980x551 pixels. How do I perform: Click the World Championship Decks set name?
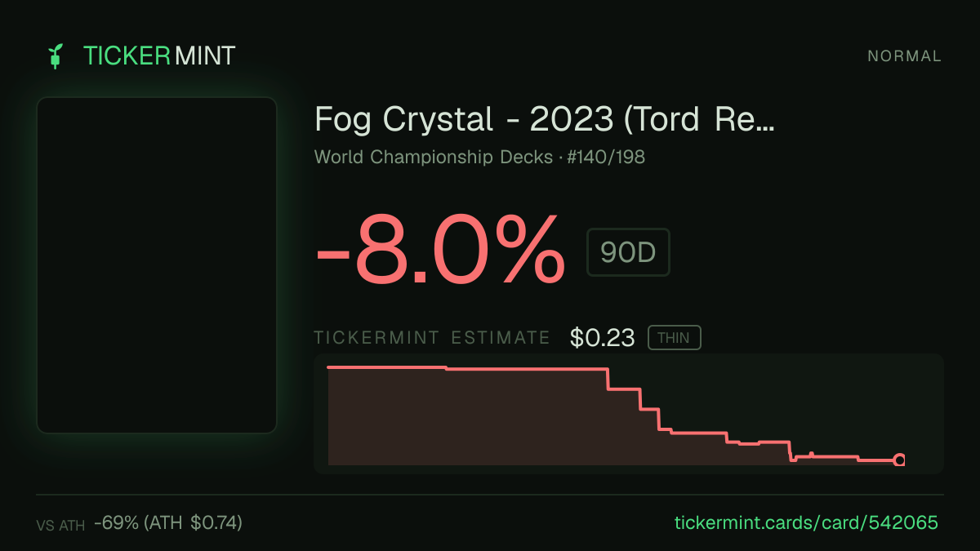(x=434, y=157)
